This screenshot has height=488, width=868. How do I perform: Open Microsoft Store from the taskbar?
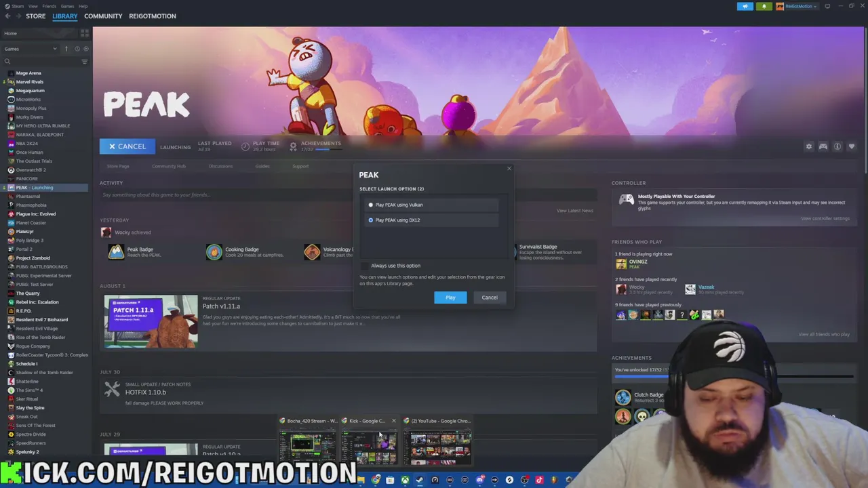click(x=390, y=480)
